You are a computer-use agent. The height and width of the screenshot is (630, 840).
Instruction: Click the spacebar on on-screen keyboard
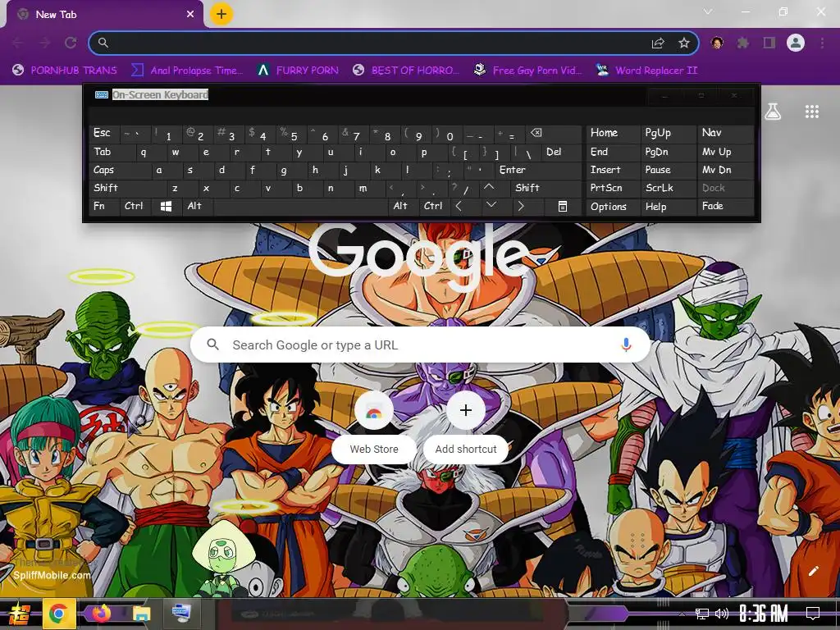(300, 206)
